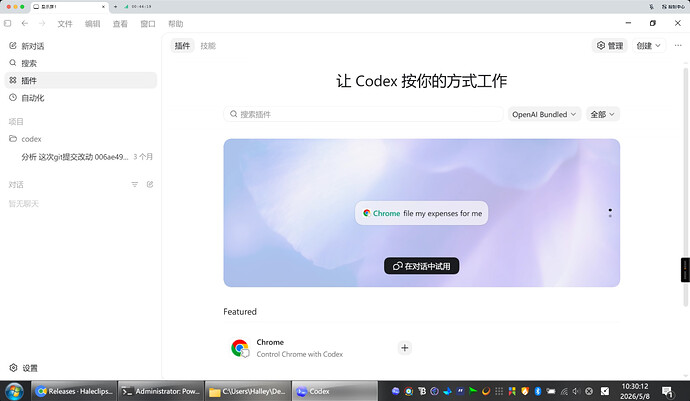Toggle the sidebar panel icon
Image resolution: width=690 pixels, height=401 pixels.
pos(7,23)
